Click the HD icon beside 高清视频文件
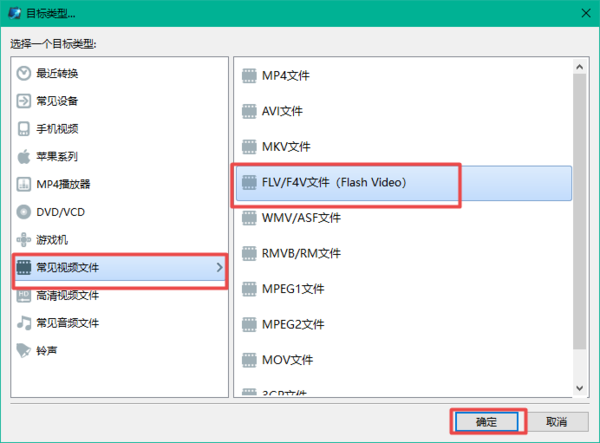 click(24, 295)
